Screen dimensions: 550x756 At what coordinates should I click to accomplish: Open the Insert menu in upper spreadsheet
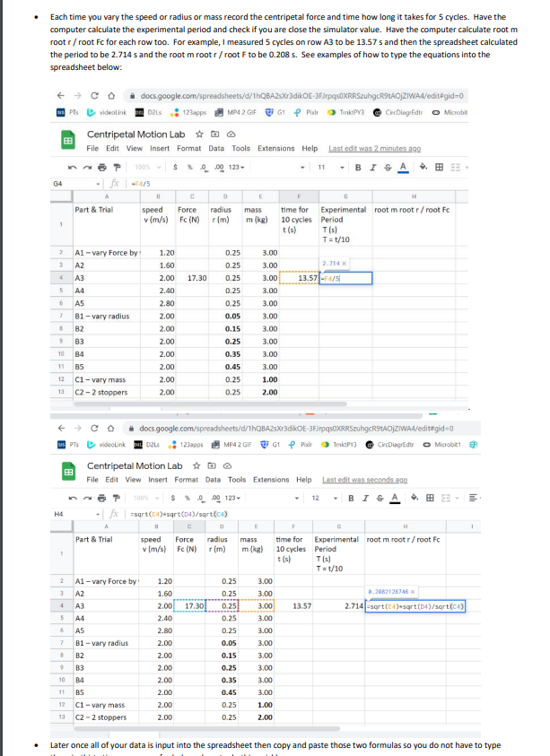coord(160,149)
